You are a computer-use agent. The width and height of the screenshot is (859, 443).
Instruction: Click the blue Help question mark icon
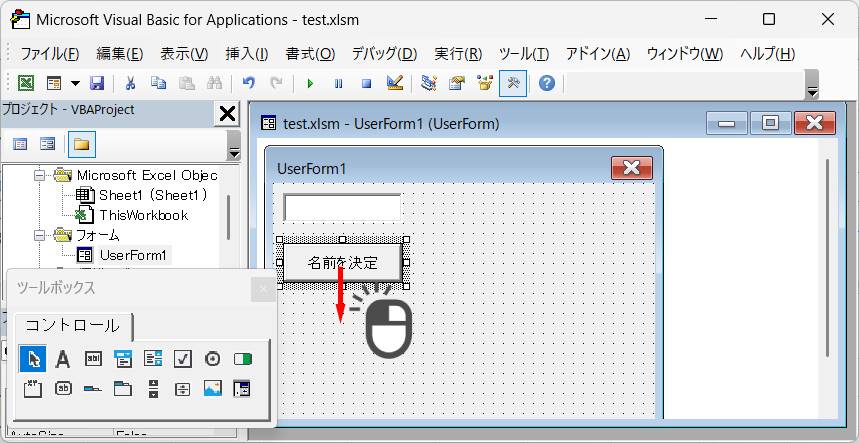point(547,83)
